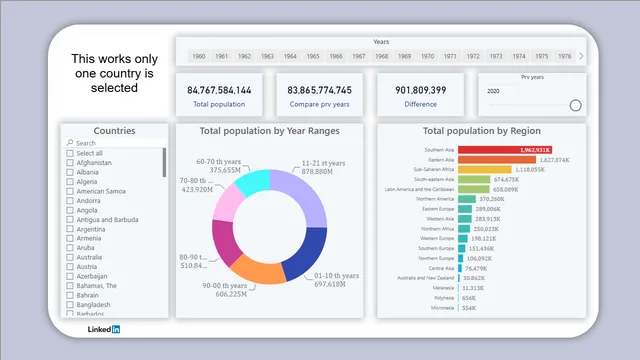Check the Bahrain checkbox
The image size is (640, 360).
(70, 295)
